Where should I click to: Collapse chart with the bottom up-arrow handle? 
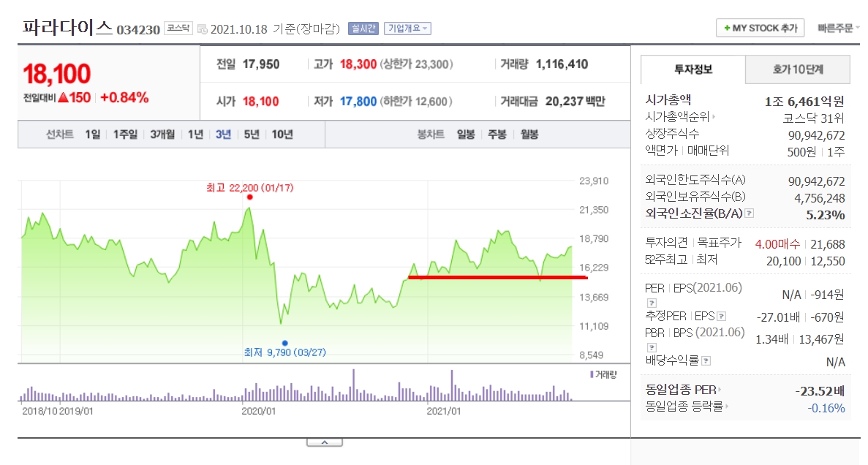pos(325,442)
